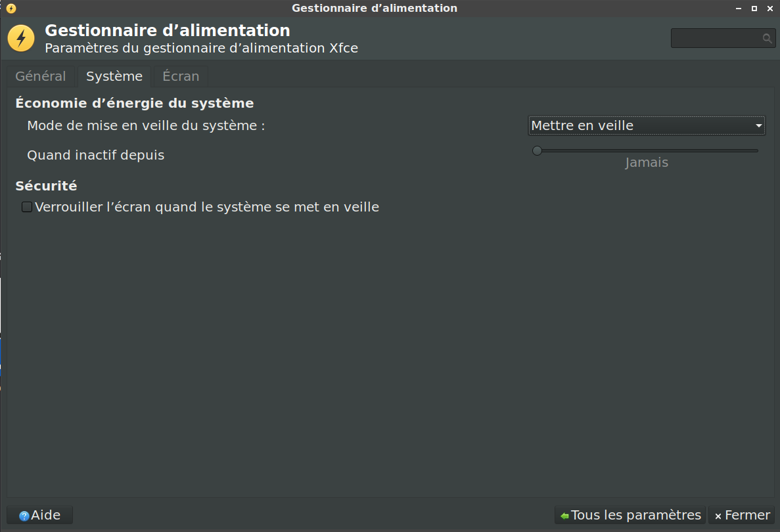
Task: Switch to the Général tab
Action: point(41,76)
